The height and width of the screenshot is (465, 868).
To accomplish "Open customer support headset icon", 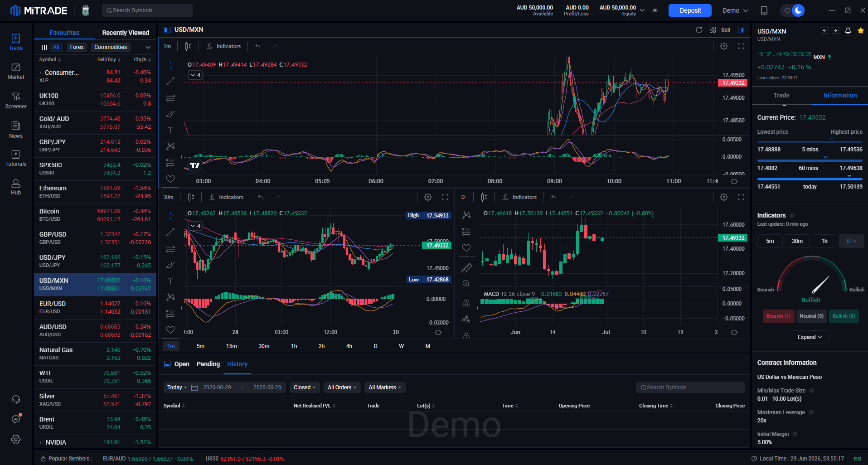I will click(x=16, y=399).
